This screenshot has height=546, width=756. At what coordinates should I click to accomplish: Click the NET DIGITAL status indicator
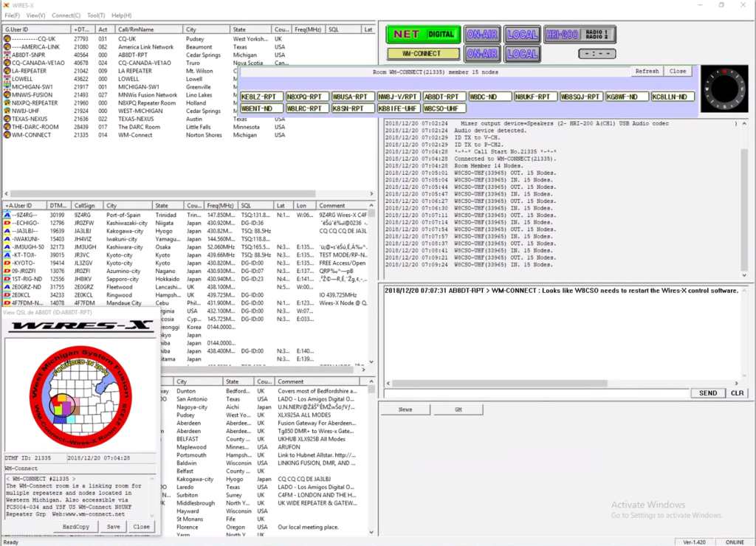pyautogui.click(x=423, y=34)
